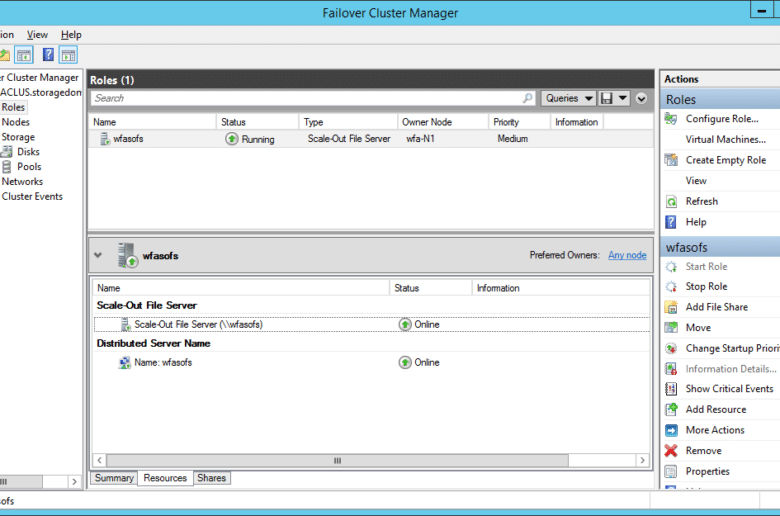780x516 pixels.
Task: Click the Disks icon in the tree
Action: 6,152
